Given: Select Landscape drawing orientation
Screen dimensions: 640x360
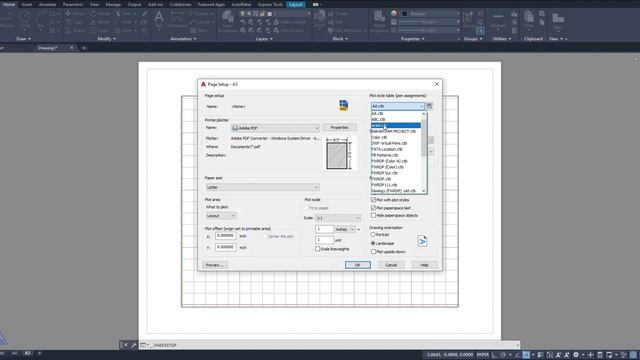Looking at the screenshot, I should 373,243.
